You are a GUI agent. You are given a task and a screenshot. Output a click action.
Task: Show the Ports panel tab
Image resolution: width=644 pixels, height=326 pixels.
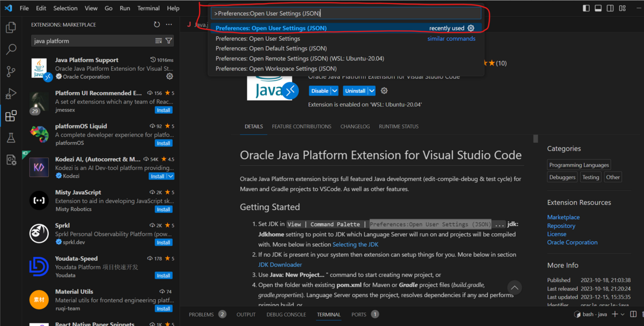pos(359,315)
